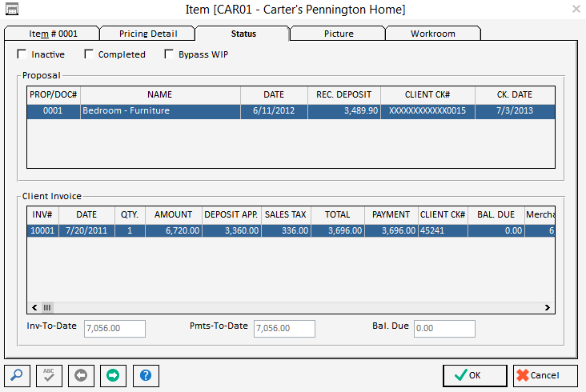
Task: Click the invoice horizontal scrollbar thumb
Action: pos(47,308)
